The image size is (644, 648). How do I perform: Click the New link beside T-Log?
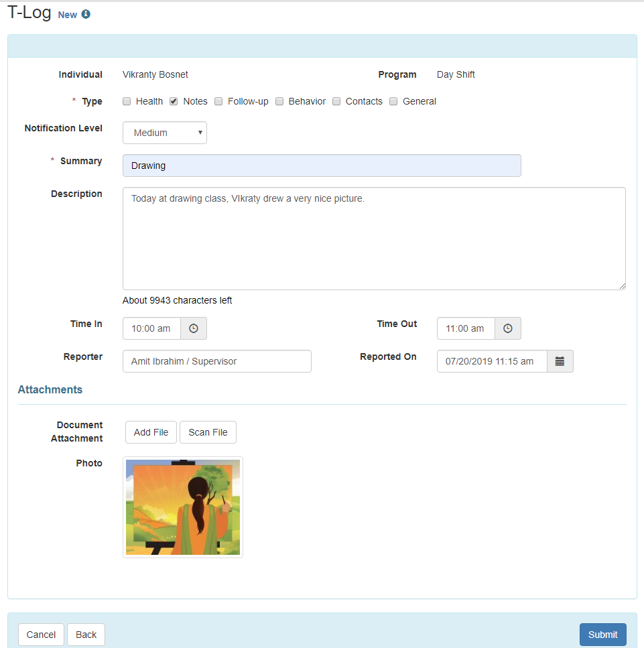tap(68, 15)
